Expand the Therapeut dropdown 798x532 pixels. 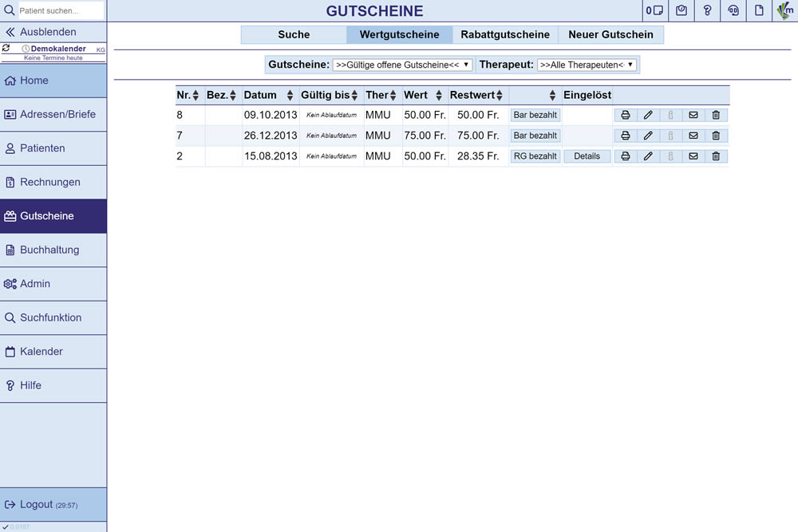(587, 65)
